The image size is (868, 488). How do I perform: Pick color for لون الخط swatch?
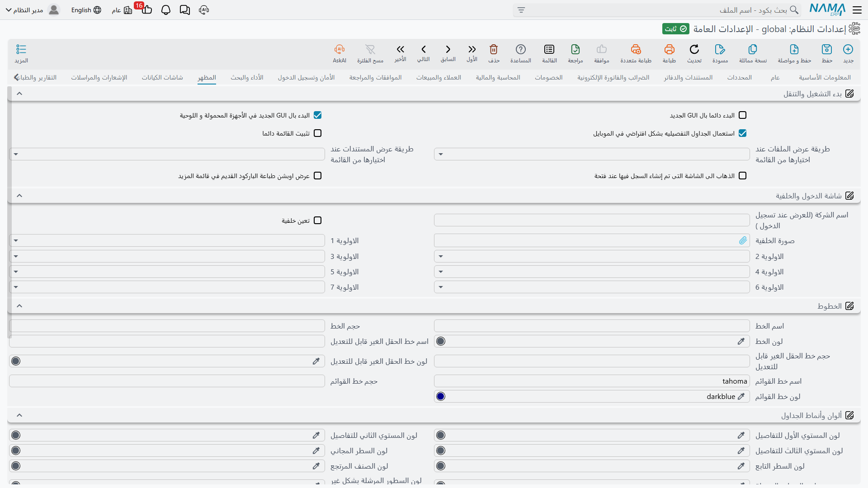[x=441, y=341]
